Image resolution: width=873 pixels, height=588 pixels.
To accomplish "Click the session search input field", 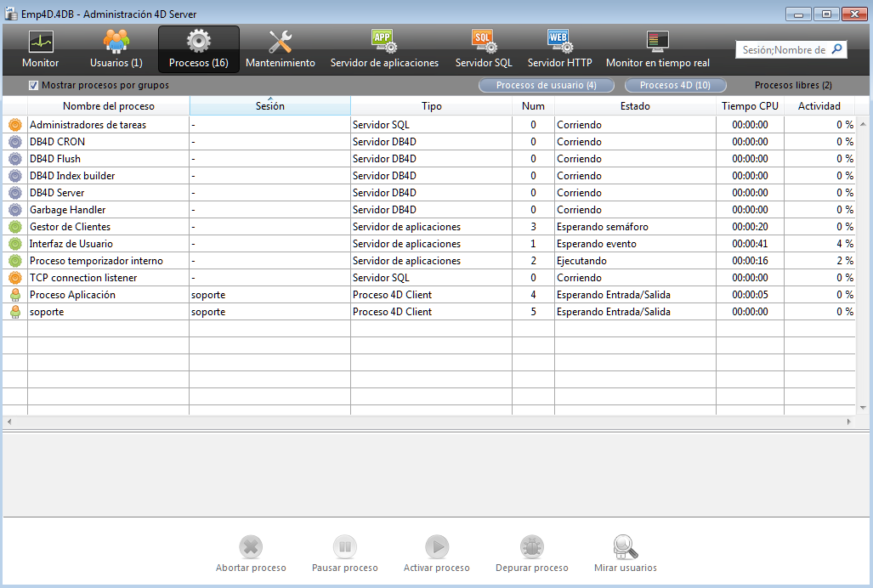I will pos(782,50).
